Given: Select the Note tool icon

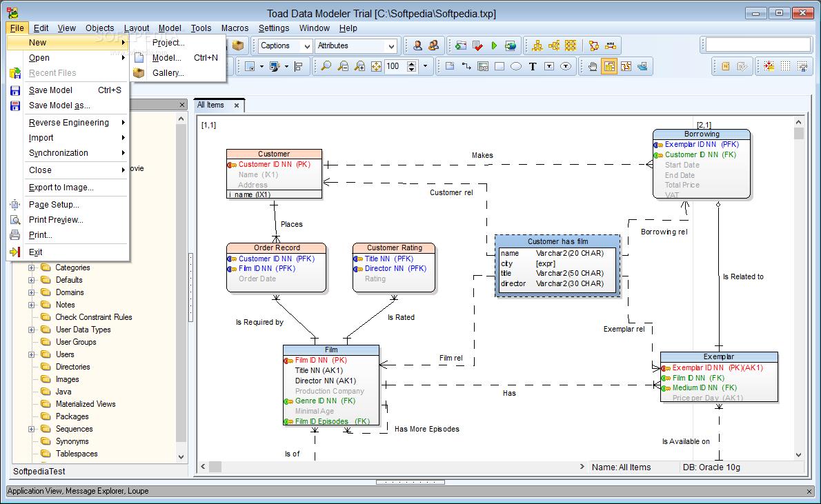Looking at the screenshot, I should click(x=450, y=66).
